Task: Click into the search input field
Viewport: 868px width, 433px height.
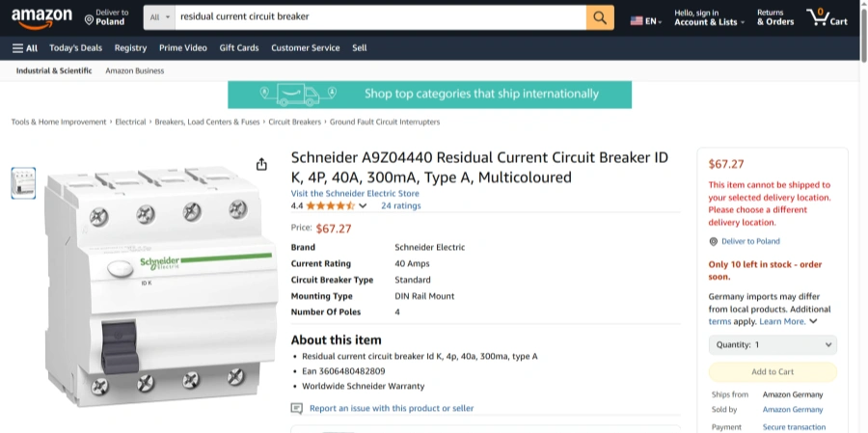Action: tap(380, 17)
